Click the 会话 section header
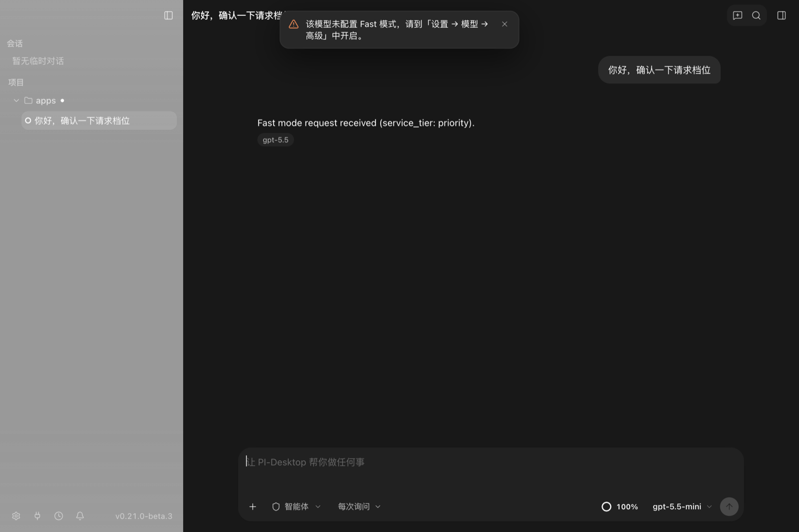Image resolution: width=799 pixels, height=532 pixels. [x=15, y=43]
